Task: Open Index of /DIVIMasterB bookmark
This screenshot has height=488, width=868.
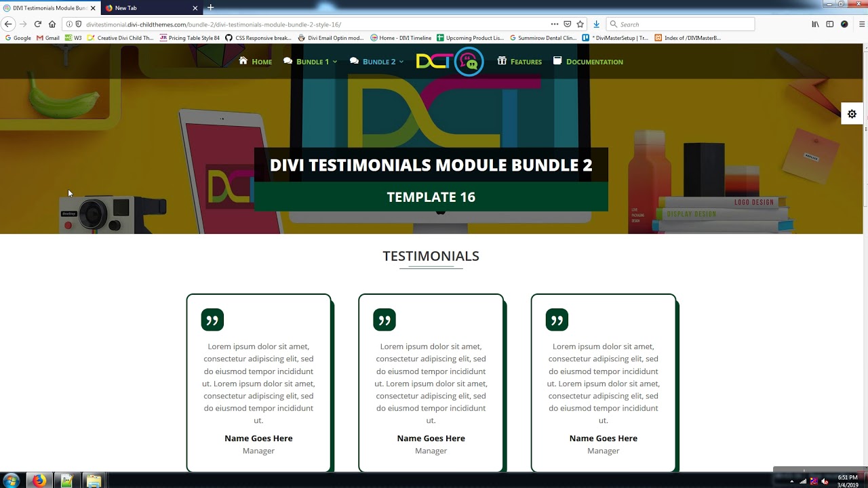Action: [x=688, y=38]
